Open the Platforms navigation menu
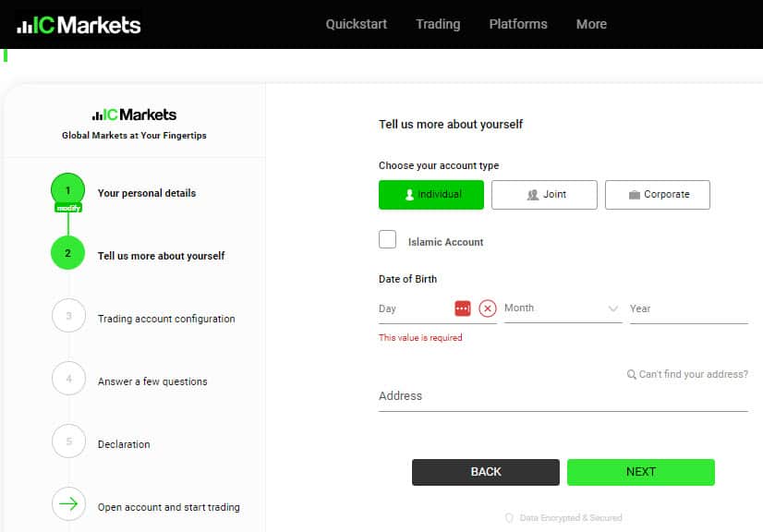This screenshot has width=763, height=532. (518, 24)
